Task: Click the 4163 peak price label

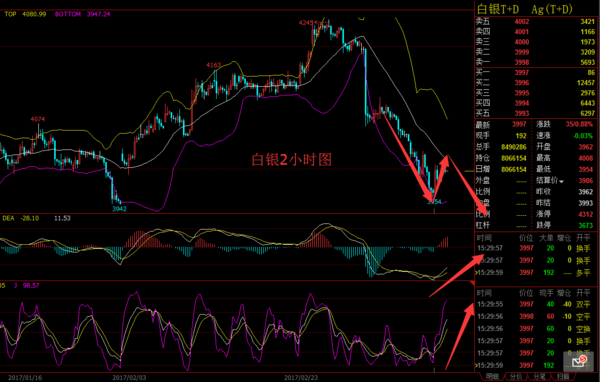Action: pos(214,65)
